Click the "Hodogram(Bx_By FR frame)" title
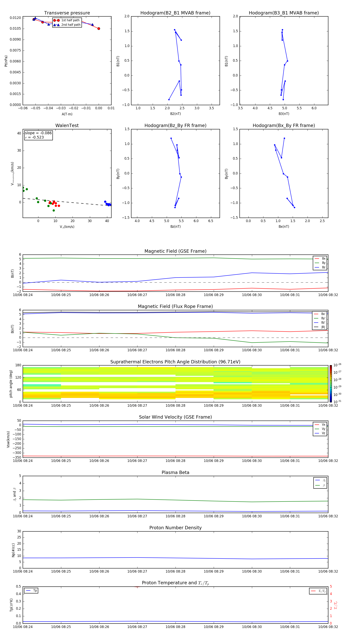The image size is (351, 644). [284, 125]
